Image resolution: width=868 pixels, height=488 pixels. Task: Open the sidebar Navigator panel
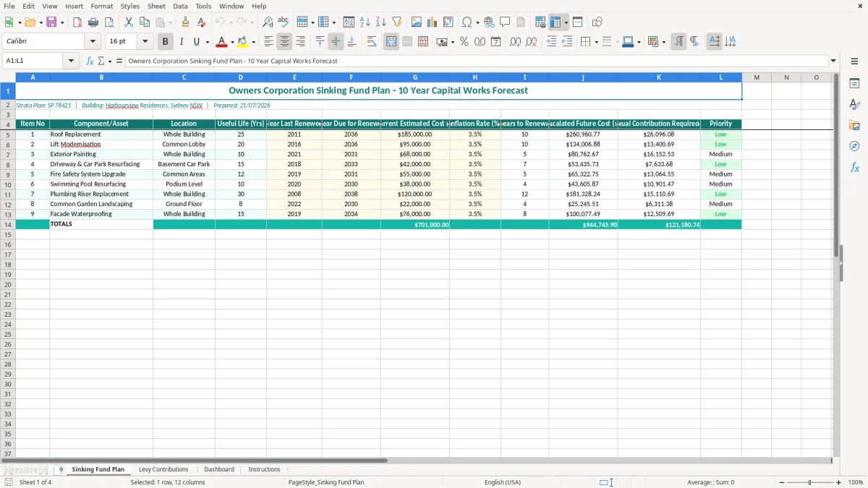[854, 146]
